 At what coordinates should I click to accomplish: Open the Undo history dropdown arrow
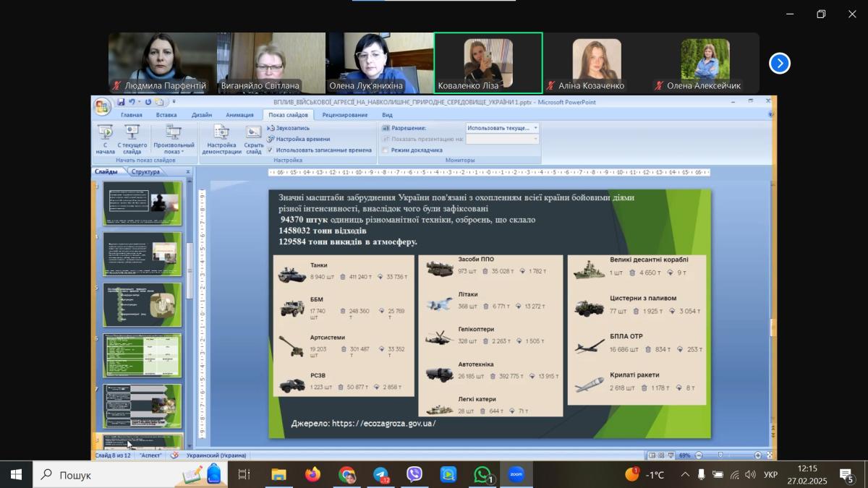140,102
